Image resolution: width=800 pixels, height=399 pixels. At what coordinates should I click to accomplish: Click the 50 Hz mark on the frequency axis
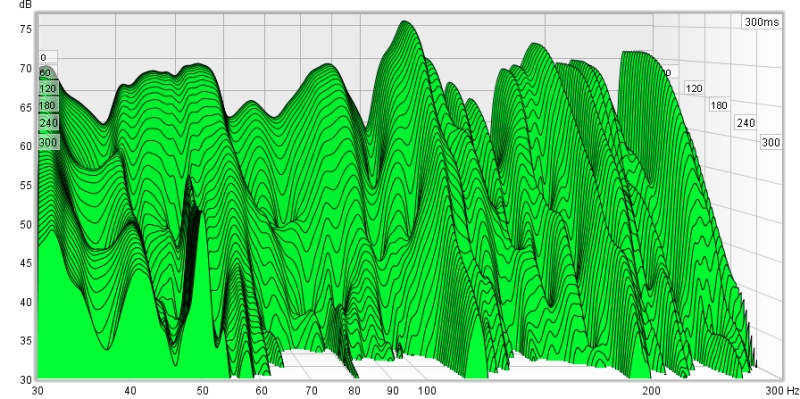click(x=203, y=391)
